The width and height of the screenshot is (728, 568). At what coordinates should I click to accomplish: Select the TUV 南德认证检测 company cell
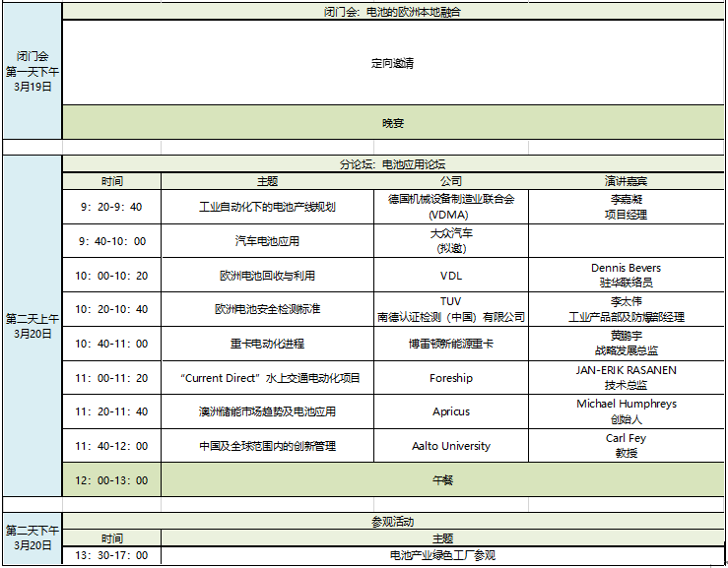point(450,309)
